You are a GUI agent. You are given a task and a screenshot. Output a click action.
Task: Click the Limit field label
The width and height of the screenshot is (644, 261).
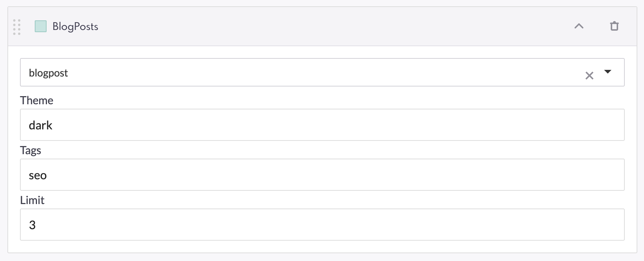[x=32, y=200]
